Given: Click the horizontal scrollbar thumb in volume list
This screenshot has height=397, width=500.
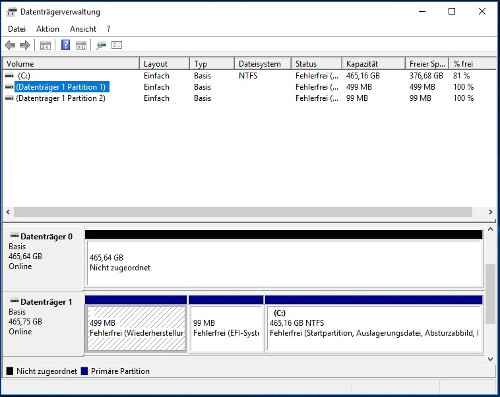Looking at the screenshot, I should click(243, 212).
